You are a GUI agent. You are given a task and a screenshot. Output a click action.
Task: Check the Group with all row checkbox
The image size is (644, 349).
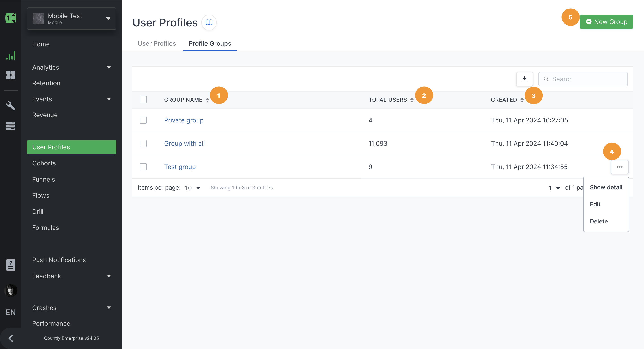(x=143, y=143)
